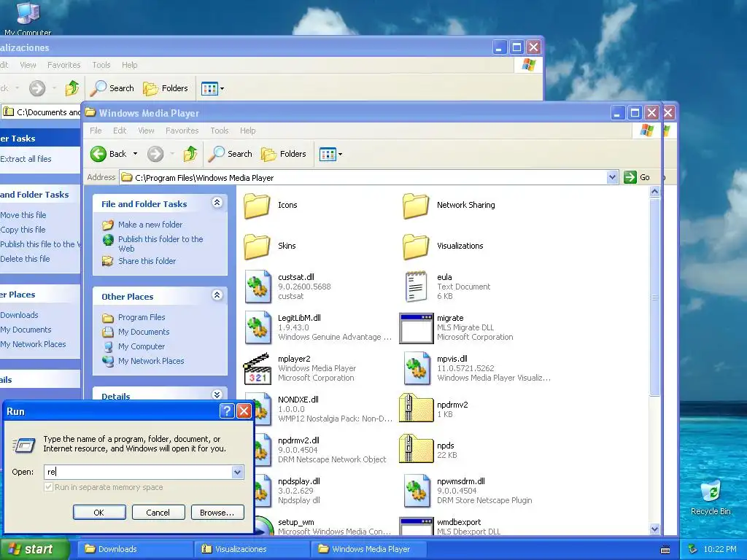This screenshot has width=747, height=560.
Task: Select the npwmsdrm.dll file icon
Action: 417,491
